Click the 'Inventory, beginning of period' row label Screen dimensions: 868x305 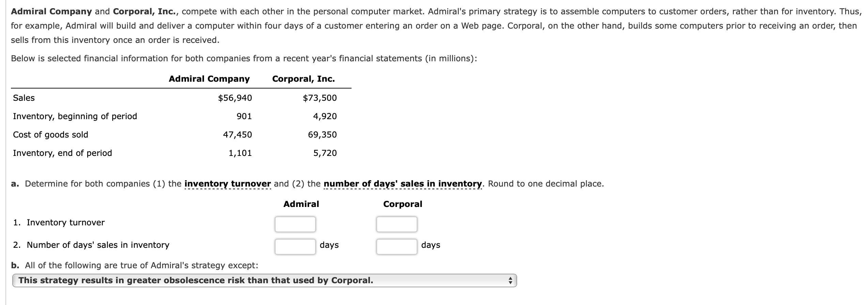(x=75, y=116)
